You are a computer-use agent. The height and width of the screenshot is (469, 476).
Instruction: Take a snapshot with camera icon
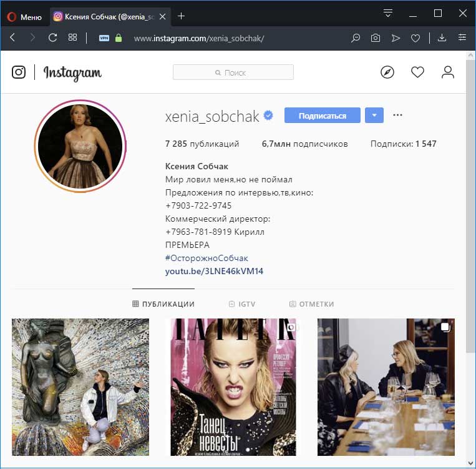tap(376, 37)
